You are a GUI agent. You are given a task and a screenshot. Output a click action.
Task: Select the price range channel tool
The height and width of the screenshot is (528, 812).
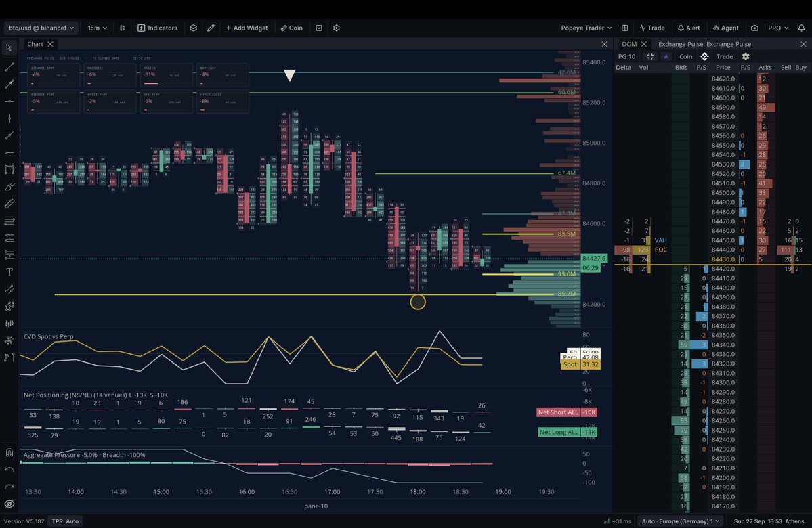[9, 289]
